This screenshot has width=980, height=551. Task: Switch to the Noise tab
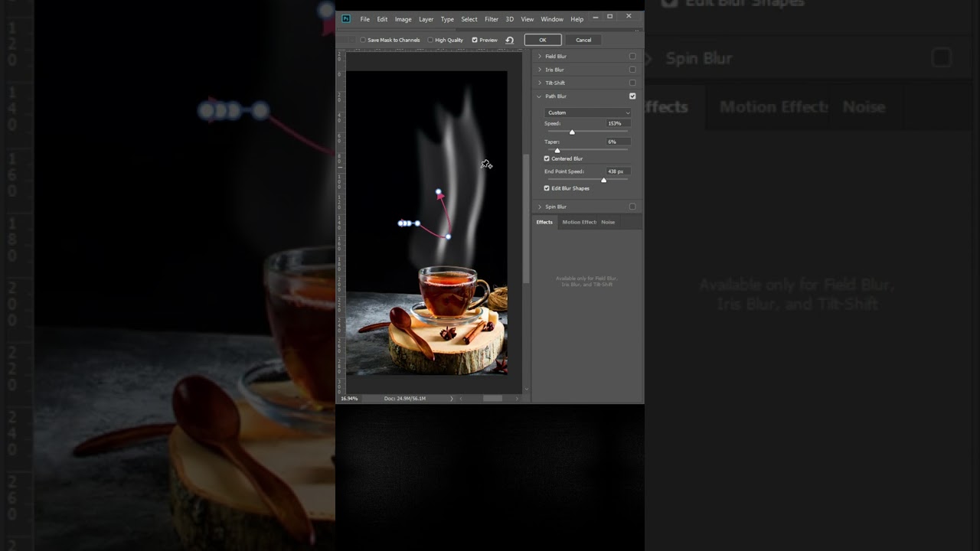(x=608, y=222)
